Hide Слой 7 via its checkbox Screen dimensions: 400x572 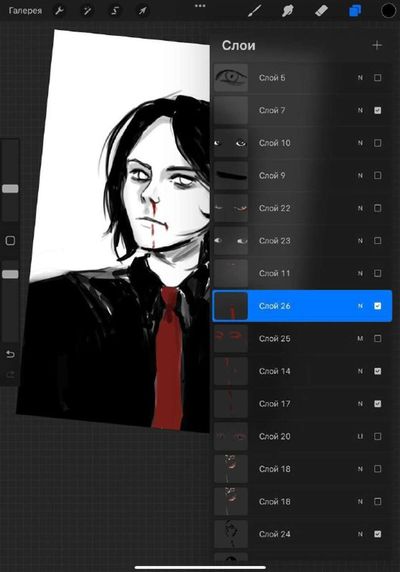tap(377, 110)
